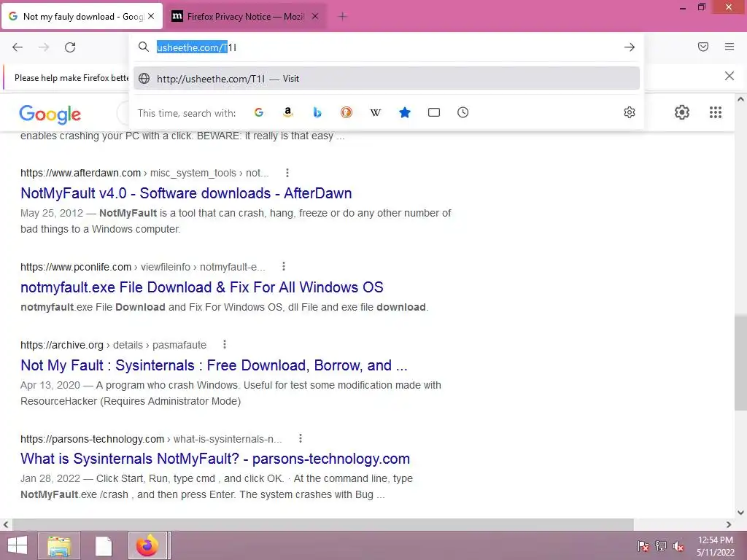
Task: Open NotMyFault v4.0 AfterDawn link
Action: 186,193
